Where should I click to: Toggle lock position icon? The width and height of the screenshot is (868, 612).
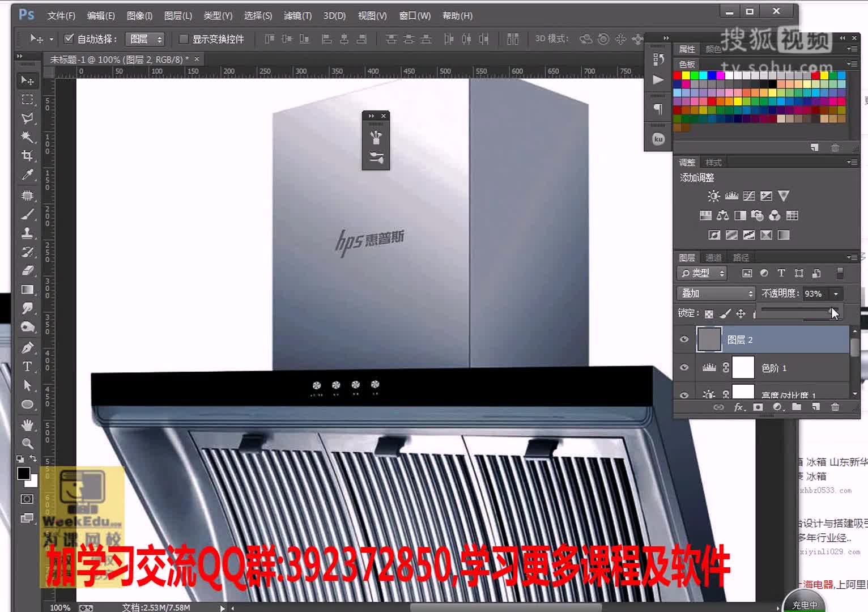(741, 313)
